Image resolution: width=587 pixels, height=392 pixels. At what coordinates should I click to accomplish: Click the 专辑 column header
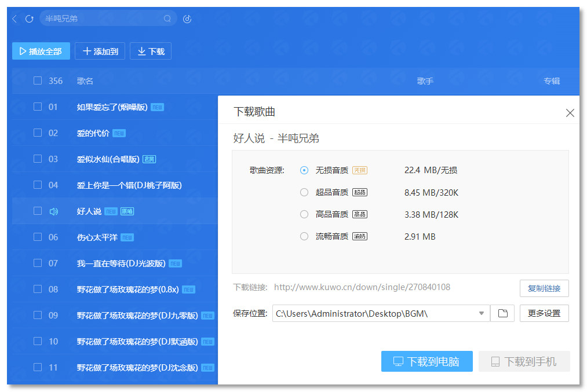click(x=552, y=81)
